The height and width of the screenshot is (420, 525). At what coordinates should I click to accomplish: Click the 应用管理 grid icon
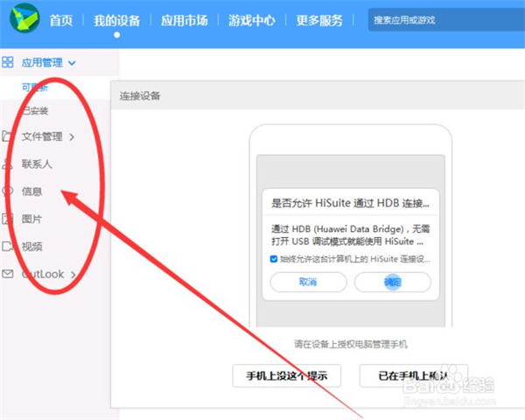[x=7, y=62]
